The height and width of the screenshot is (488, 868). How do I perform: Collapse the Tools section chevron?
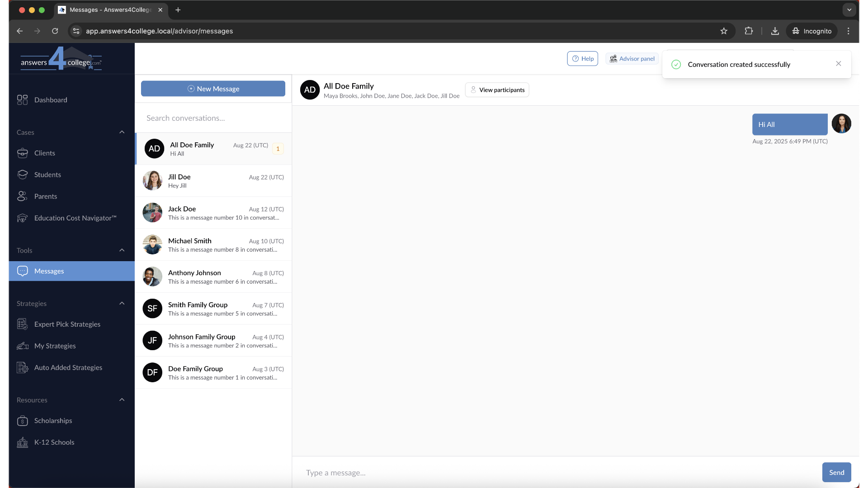coord(122,250)
